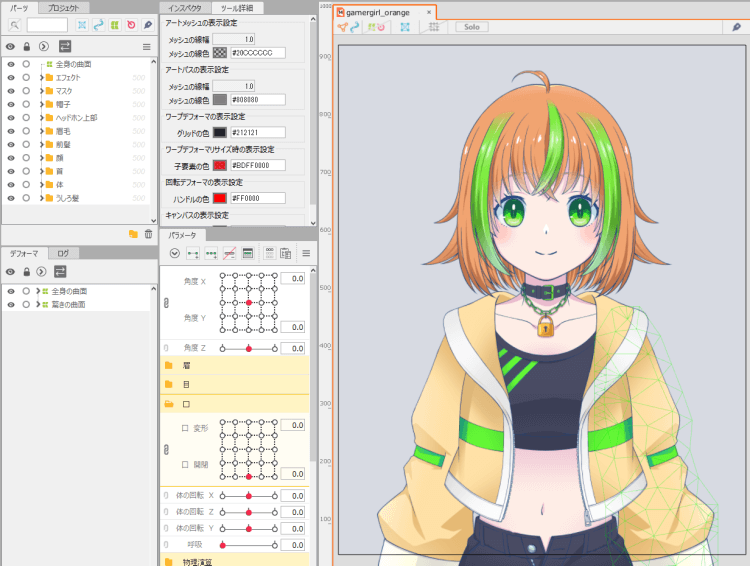Expand the ヘッドホン上部 folder
The width and height of the screenshot is (750, 566).
[42, 118]
